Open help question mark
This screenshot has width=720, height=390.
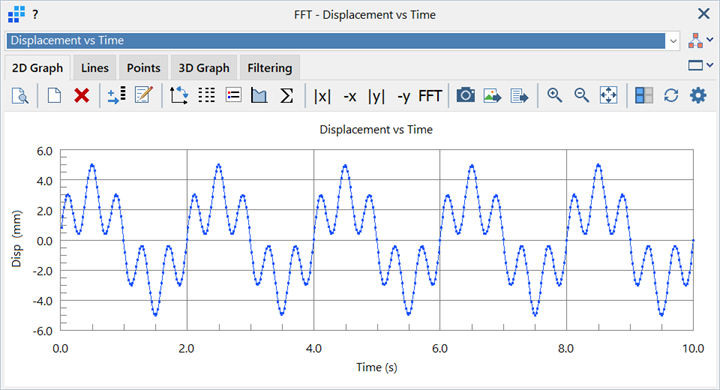[x=35, y=15]
